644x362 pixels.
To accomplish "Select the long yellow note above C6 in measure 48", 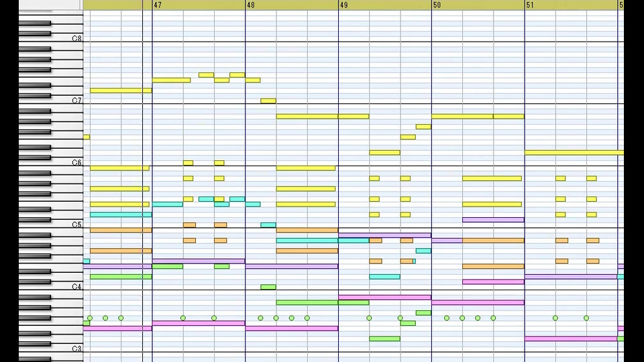I will (x=307, y=117).
